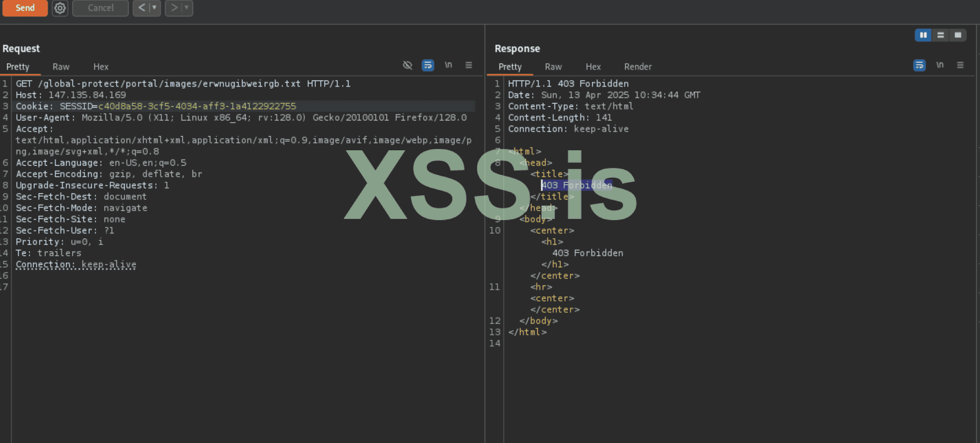
Task: Click the Request hide non-printable eye icon
Action: tap(408, 65)
